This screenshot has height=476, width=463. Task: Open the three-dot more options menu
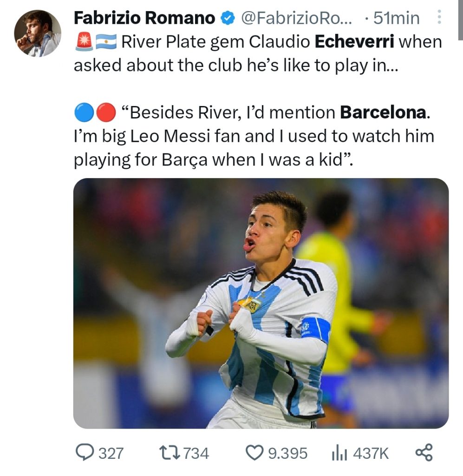(439, 18)
